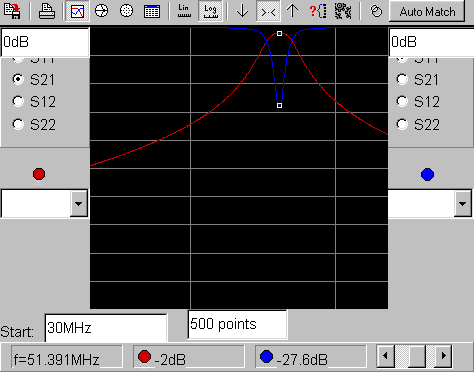Click the 500 points field
Screen dimensions: 474x372
[x=237, y=324]
